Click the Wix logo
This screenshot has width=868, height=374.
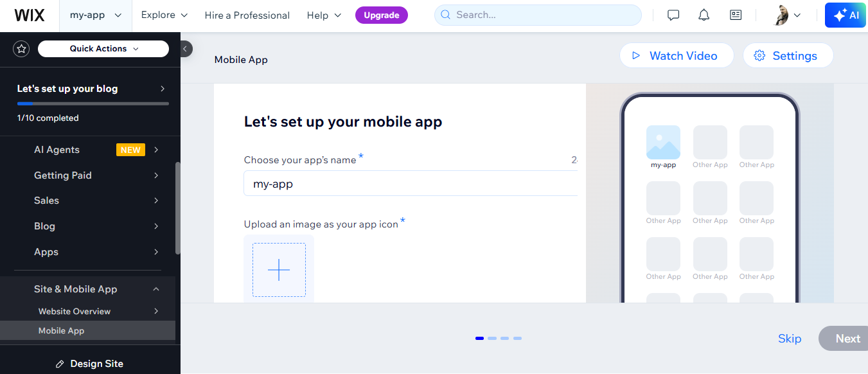click(30, 15)
